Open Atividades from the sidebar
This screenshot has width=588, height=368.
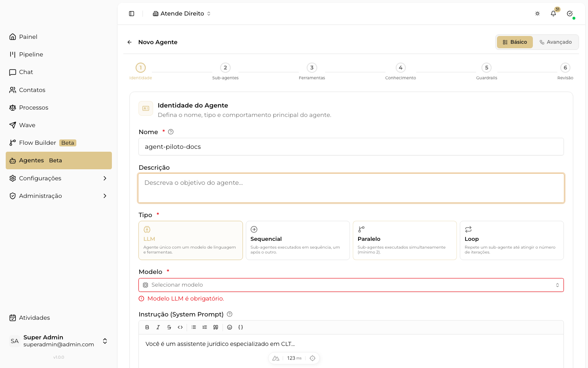coord(59,318)
